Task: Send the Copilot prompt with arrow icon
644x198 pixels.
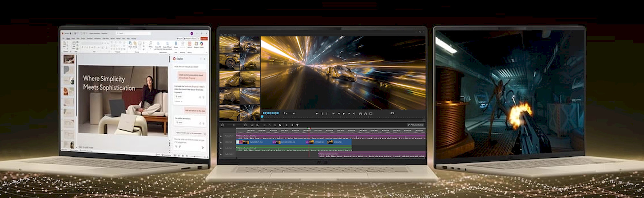Action: point(203,147)
